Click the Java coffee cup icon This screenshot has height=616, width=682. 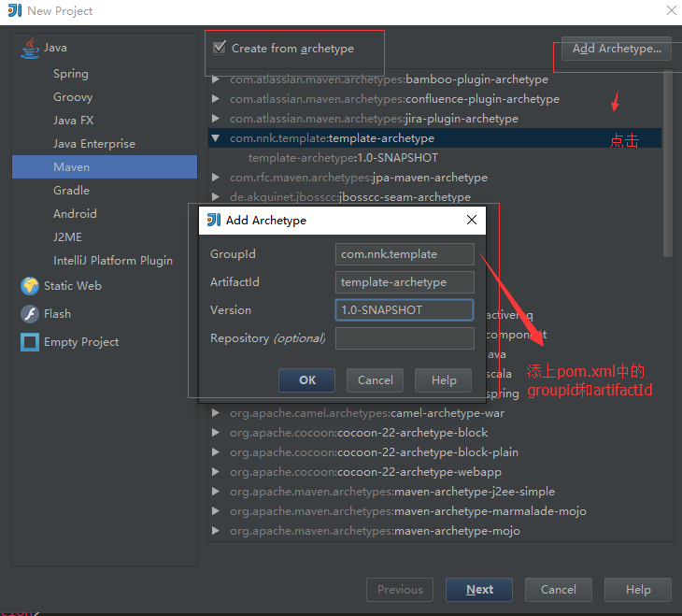30,48
